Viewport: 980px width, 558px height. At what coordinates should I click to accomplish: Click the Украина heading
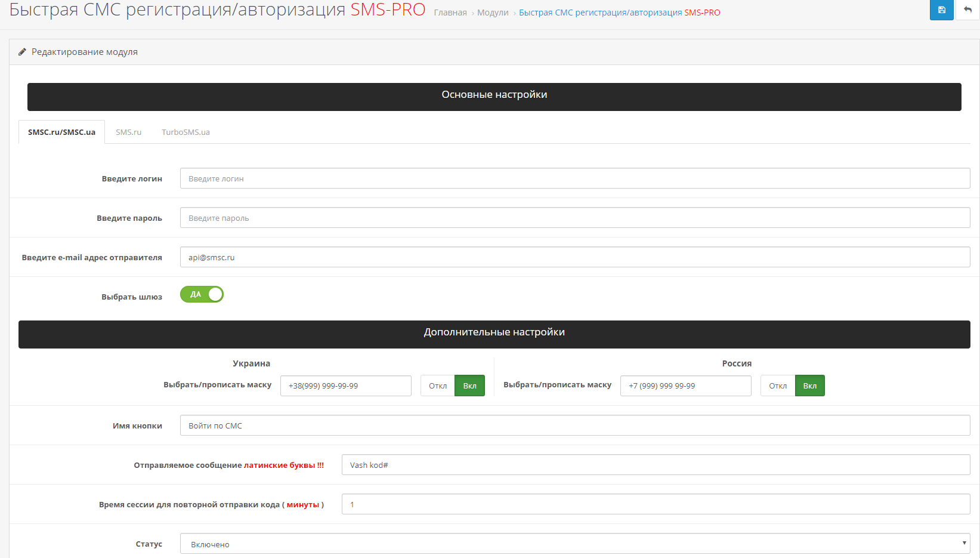(251, 363)
